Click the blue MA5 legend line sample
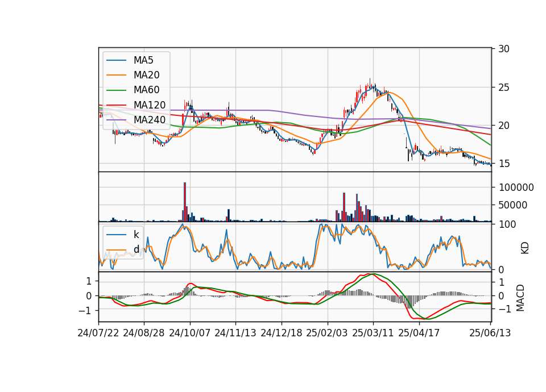 point(116,60)
